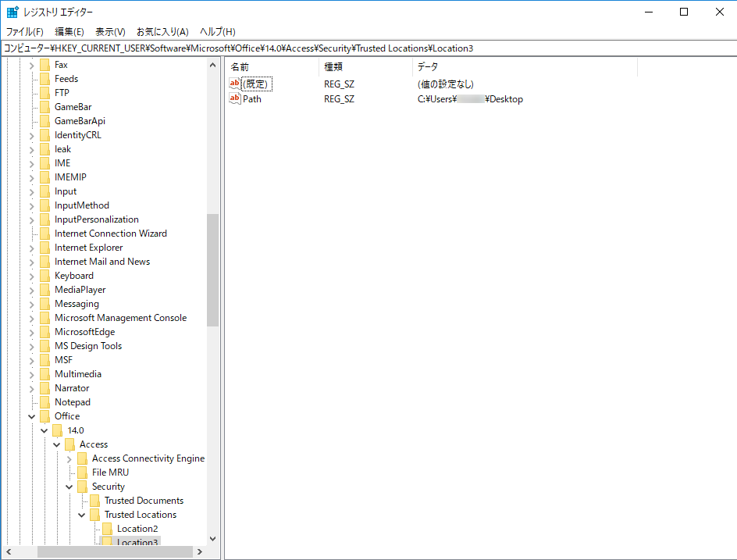The height and width of the screenshot is (560, 737).
Task: Click the IdentityCRL folder icon
Action: coord(45,135)
